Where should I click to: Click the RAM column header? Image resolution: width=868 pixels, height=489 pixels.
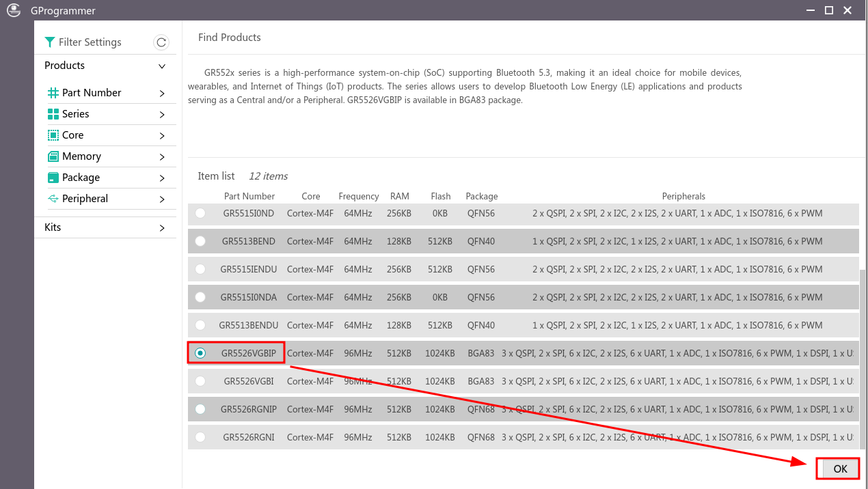coord(400,196)
